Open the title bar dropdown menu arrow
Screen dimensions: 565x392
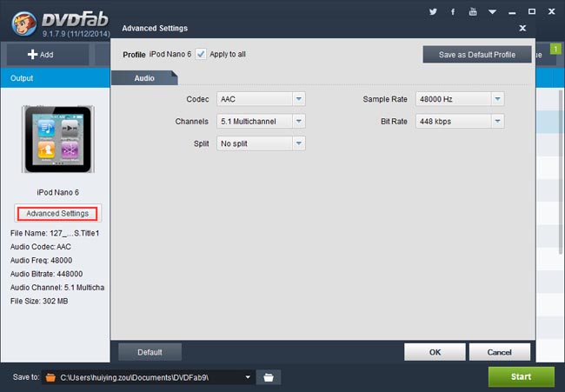(x=492, y=12)
